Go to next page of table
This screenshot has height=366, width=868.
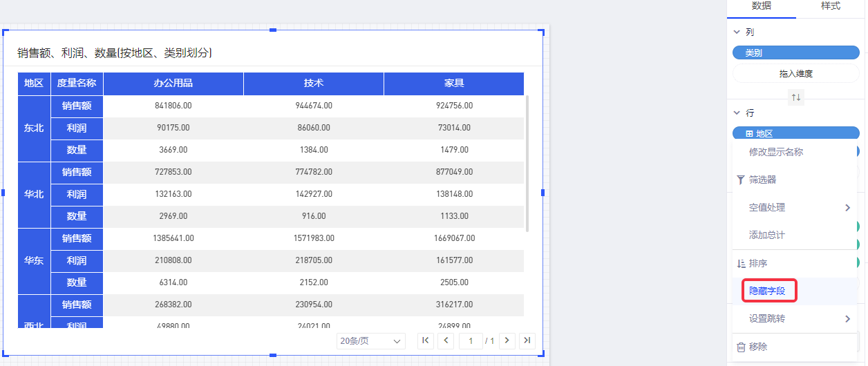[x=508, y=340]
